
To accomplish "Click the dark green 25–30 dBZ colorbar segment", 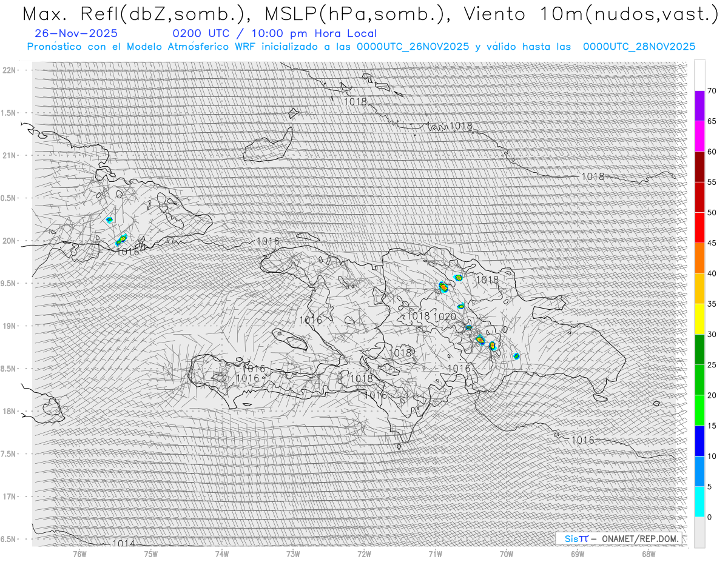I will [x=699, y=349].
